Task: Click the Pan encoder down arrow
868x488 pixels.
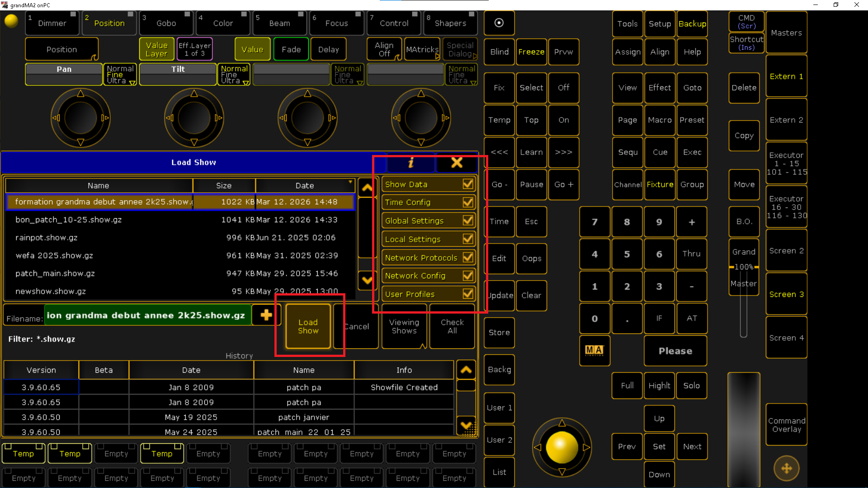Action: (80, 142)
